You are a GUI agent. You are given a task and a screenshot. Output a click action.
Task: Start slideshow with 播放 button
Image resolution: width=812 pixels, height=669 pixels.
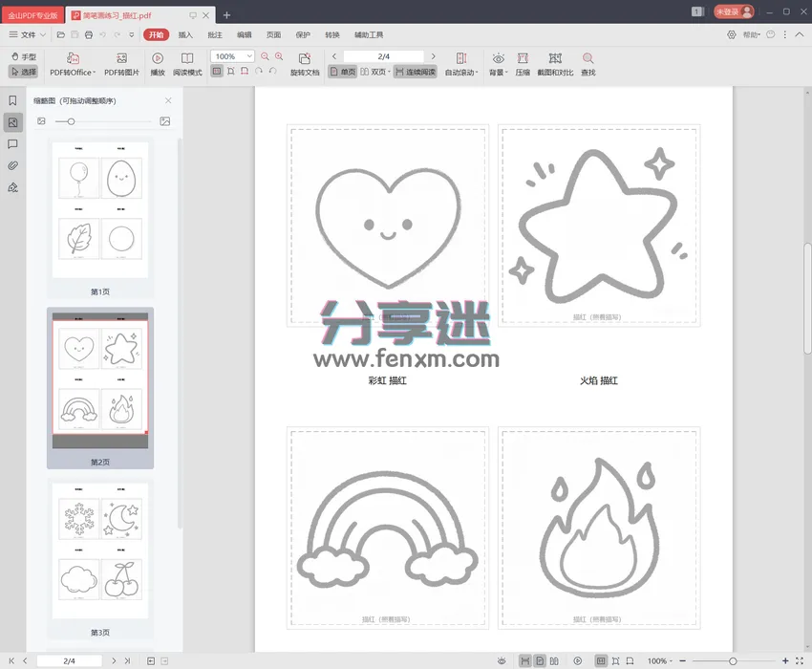158,64
